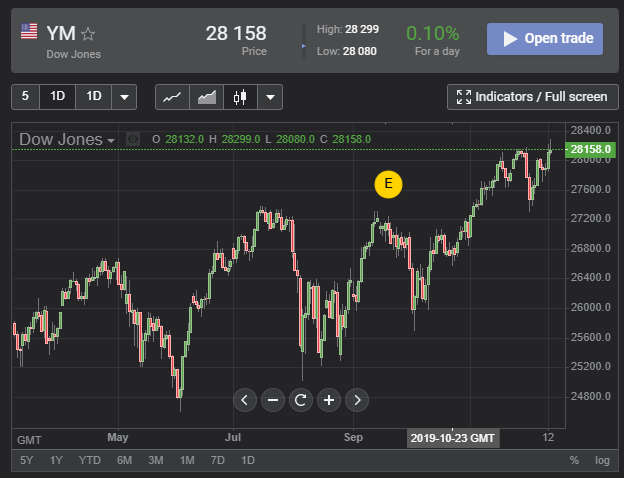Open the timeframe dropdown arrow

click(123, 97)
